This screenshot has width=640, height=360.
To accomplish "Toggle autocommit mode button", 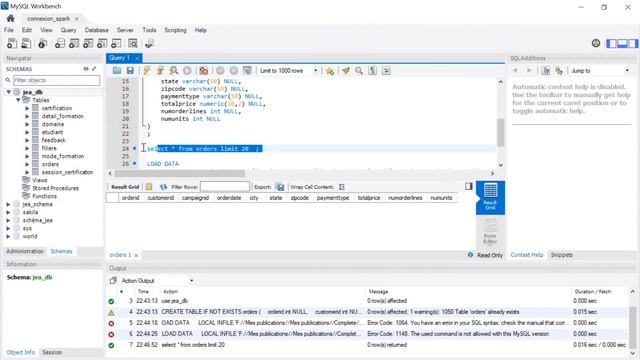I will point(247,71).
